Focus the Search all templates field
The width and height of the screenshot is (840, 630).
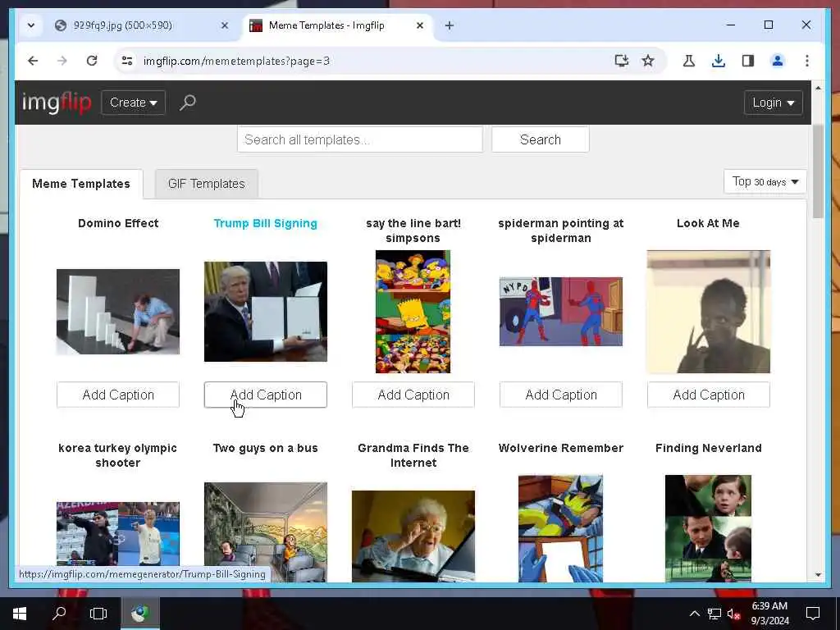[360, 139]
